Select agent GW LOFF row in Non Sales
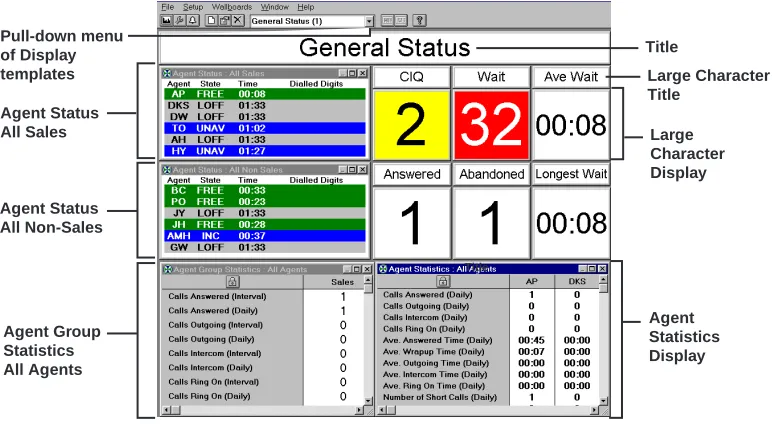The width and height of the screenshot is (772, 428). pyautogui.click(x=265, y=247)
